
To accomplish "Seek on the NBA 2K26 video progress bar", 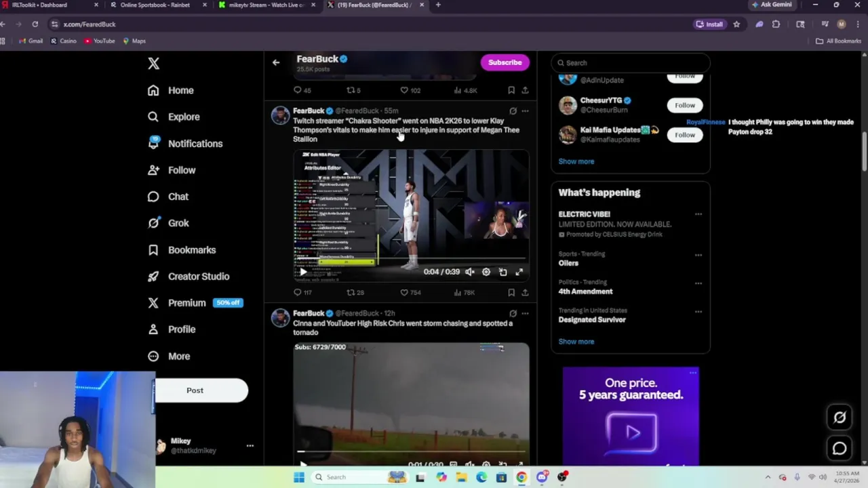I will pyautogui.click(x=411, y=260).
